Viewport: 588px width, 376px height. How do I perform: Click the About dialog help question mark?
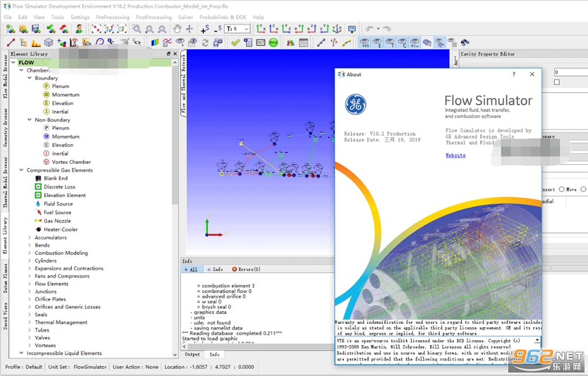514,74
